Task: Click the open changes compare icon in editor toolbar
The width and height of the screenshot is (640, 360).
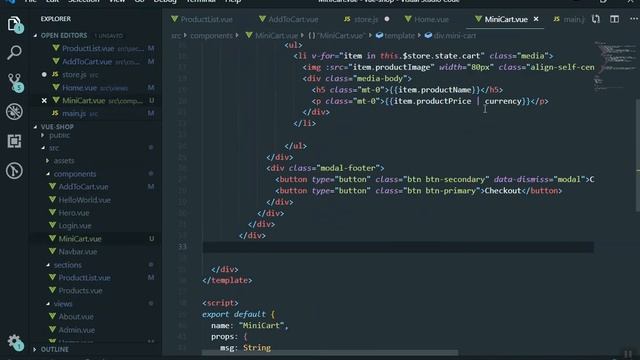Action: point(596,19)
